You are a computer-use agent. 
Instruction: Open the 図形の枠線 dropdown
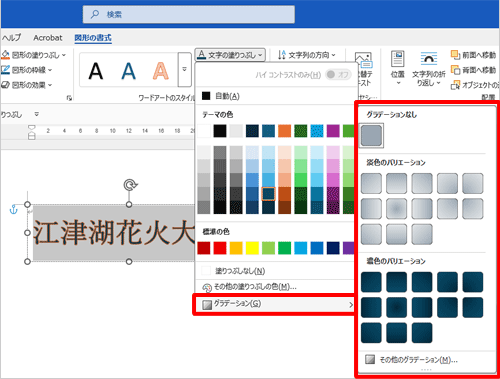[x=27, y=70]
